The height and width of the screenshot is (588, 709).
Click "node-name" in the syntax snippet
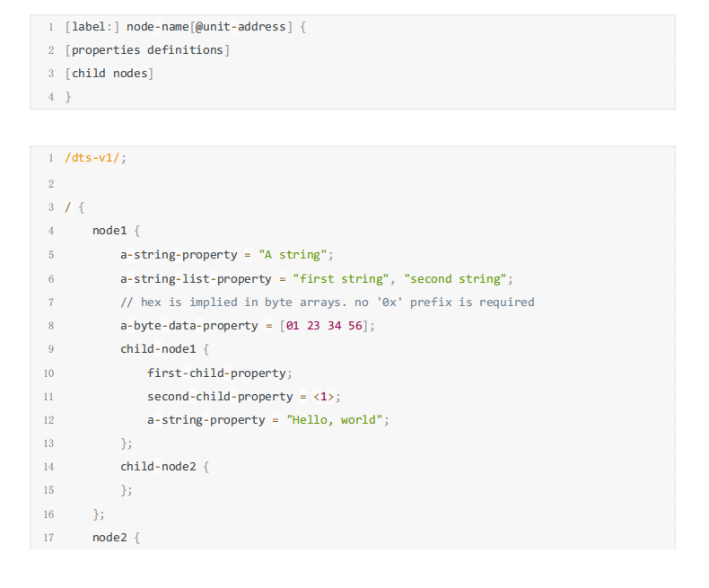157,27
